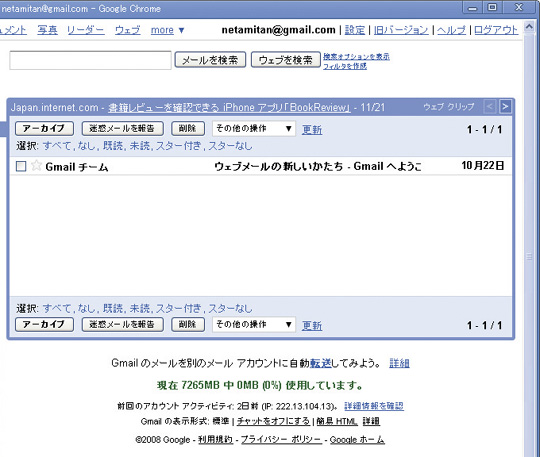540x457 pixels.
Task: Click the ウェブを検索 button
Action: (x=285, y=60)
